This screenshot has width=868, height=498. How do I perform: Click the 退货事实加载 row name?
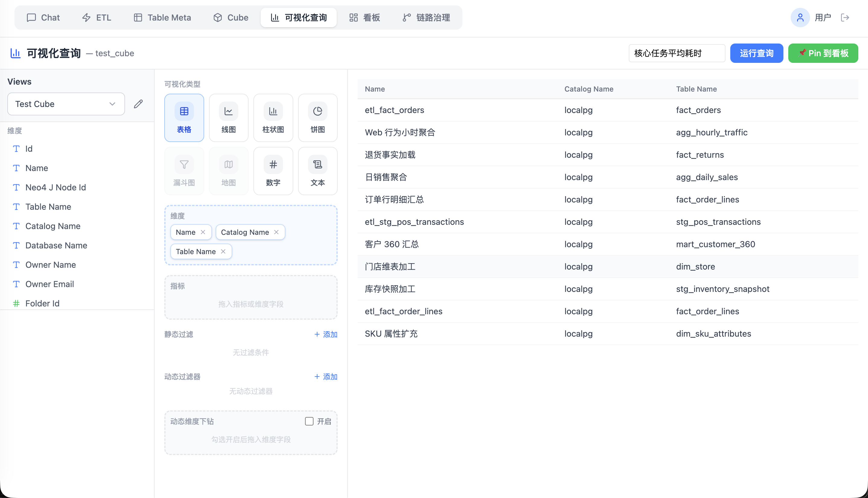coord(390,155)
